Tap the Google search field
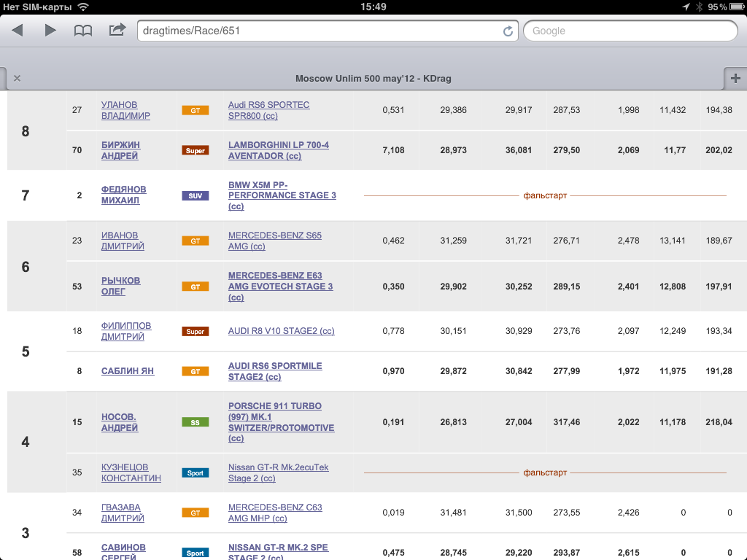Screen dimensions: 747x560 point(630,31)
